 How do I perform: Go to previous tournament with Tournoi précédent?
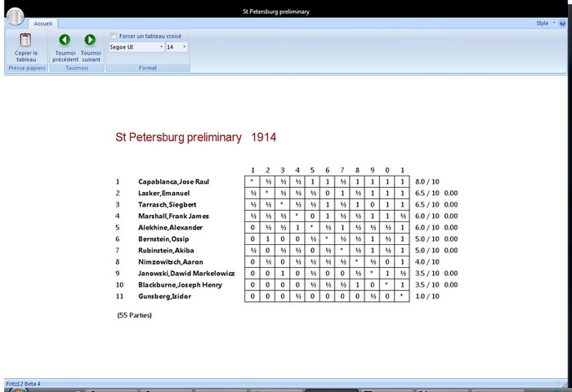[65, 40]
